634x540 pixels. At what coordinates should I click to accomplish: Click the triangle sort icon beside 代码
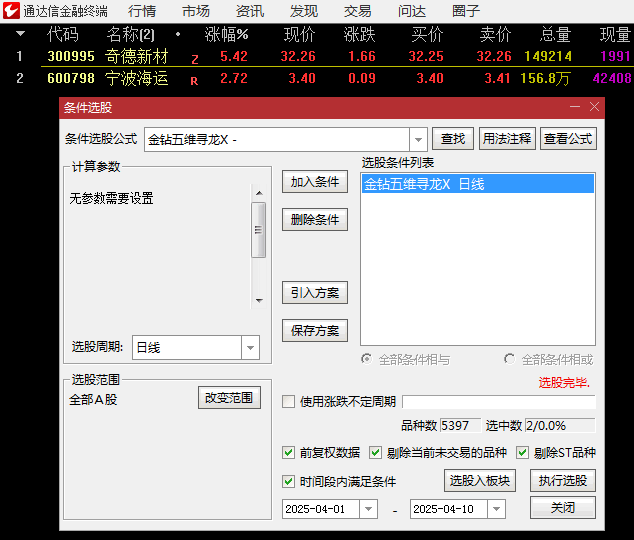(20, 34)
